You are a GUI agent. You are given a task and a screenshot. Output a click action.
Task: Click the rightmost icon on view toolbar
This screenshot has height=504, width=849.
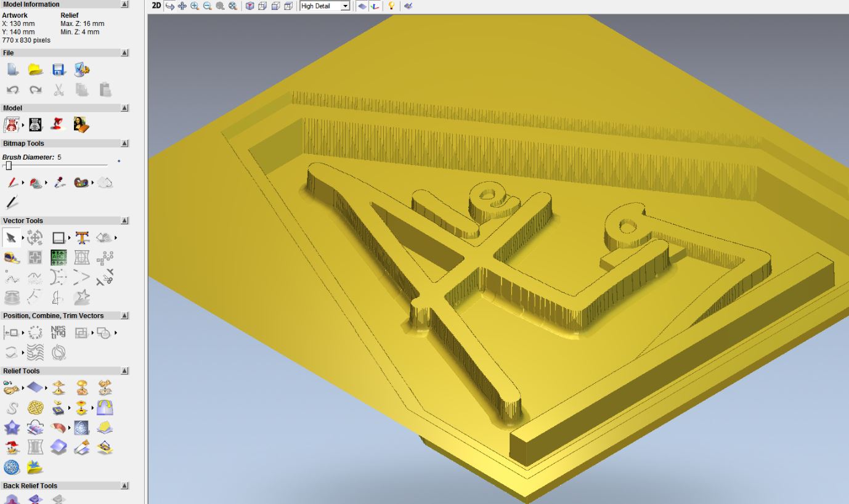coord(408,6)
